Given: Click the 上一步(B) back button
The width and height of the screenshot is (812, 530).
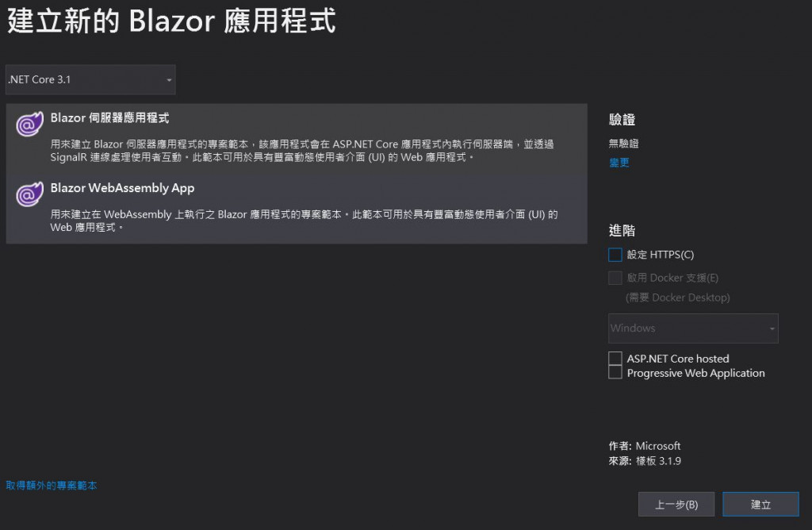Looking at the screenshot, I should coord(676,504).
